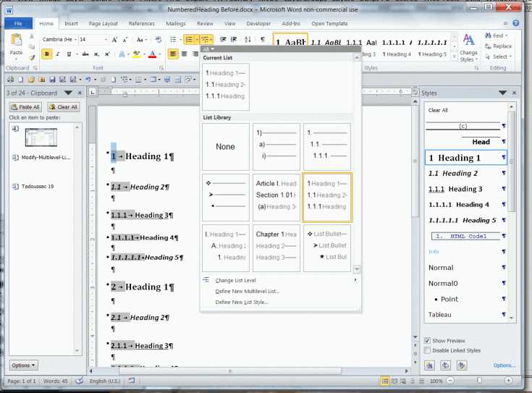532x393 pixels.
Task: Open Clipboard pane menu arrow
Action: [x=68, y=93]
